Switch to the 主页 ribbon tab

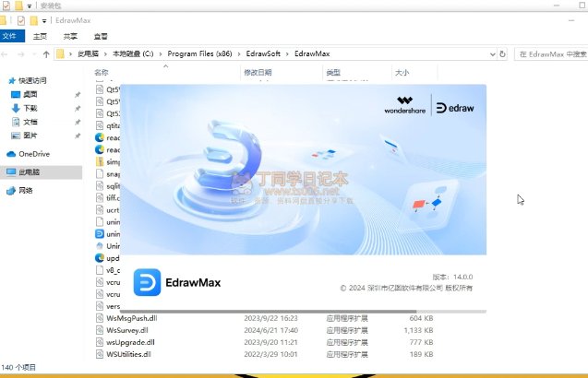[x=40, y=36]
